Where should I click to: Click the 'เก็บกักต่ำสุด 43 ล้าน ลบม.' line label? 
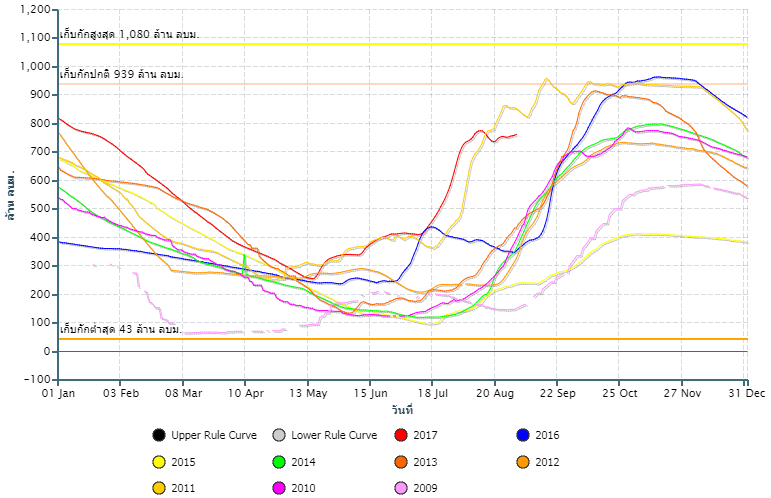pos(121,329)
